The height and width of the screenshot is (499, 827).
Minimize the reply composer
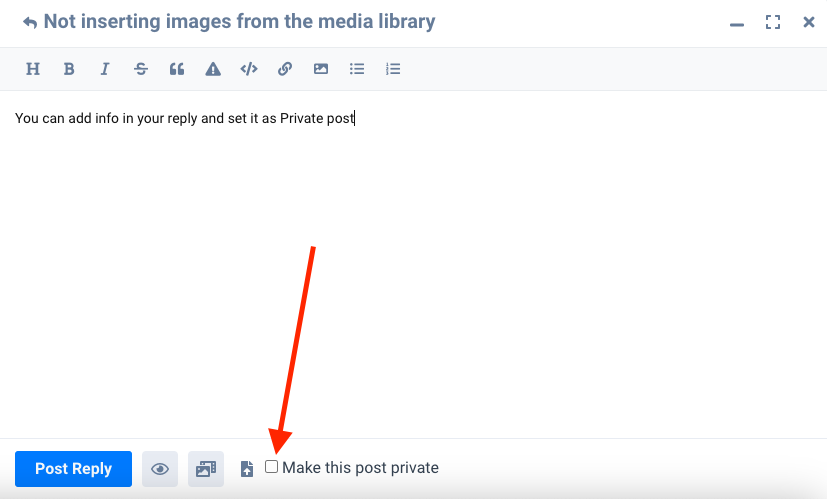click(x=737, y=24)
